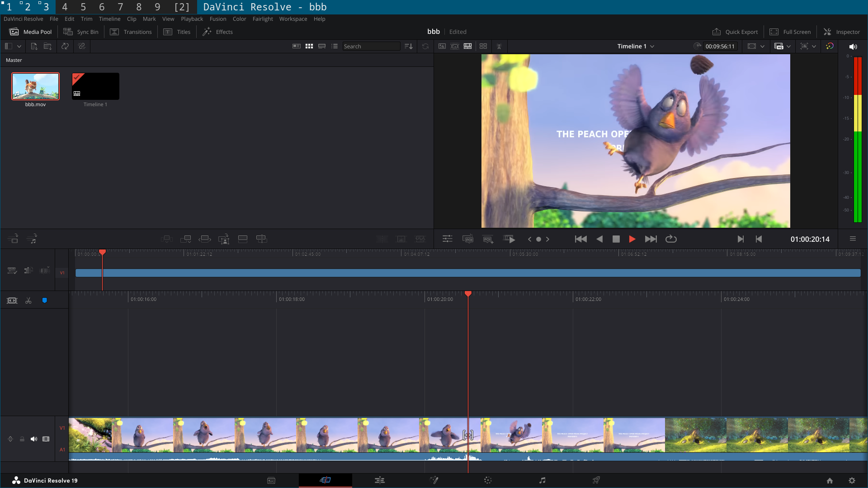The width and height of the screenshot is (868, 488).
Task: Open the Transitions panel
Action: point(131,32)
